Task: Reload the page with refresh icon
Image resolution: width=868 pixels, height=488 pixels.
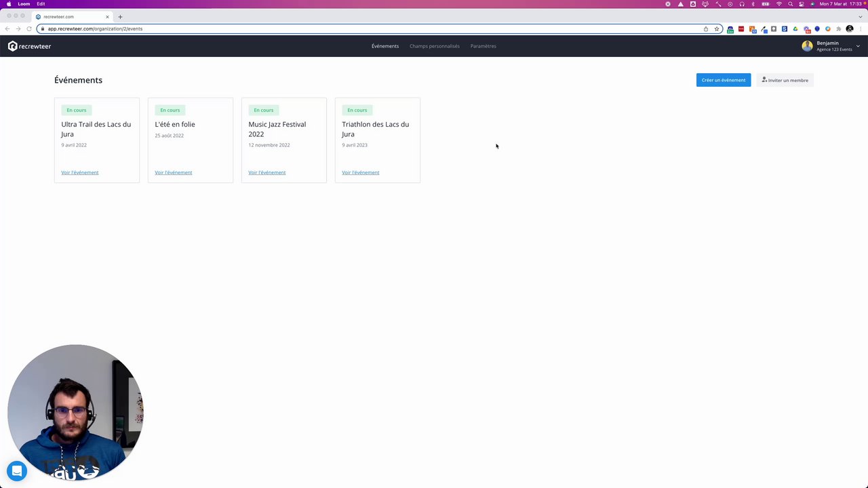Action: pyautogui.click(x=29, y=28)
